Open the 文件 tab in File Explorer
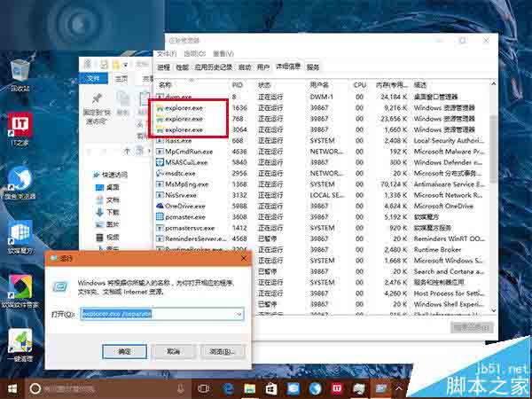 [x=94, y=79]
